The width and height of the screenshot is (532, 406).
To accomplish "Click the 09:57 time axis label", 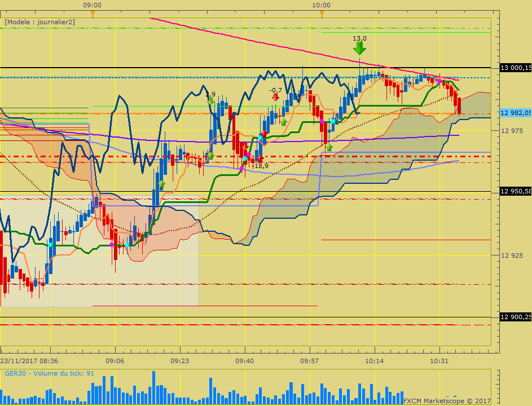I will 309,361.
